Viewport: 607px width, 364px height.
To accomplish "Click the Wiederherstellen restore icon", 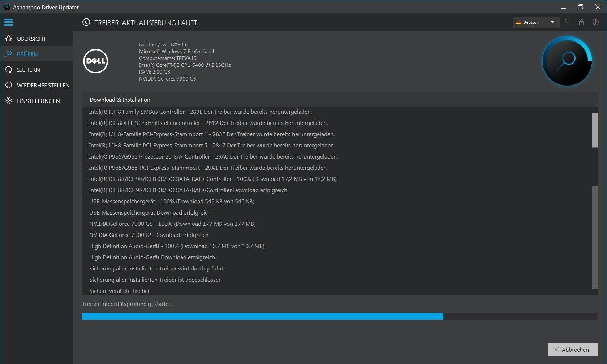I will click(x=9, y=85).
